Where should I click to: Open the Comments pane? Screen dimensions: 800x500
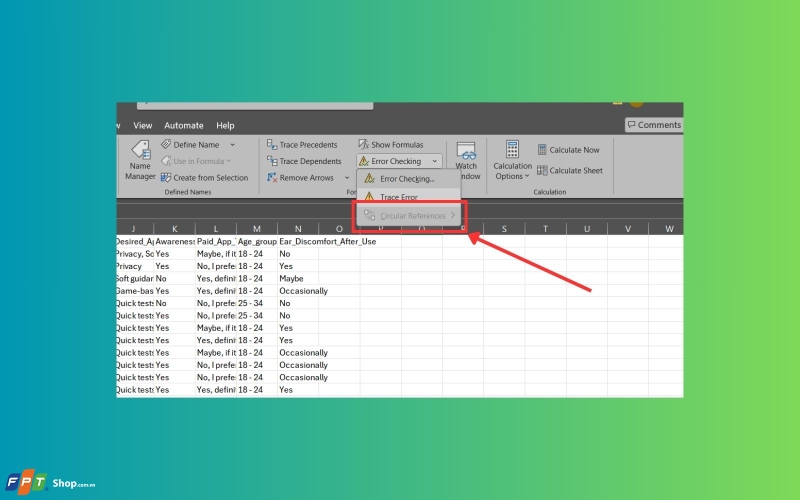(x=654, y=125)
